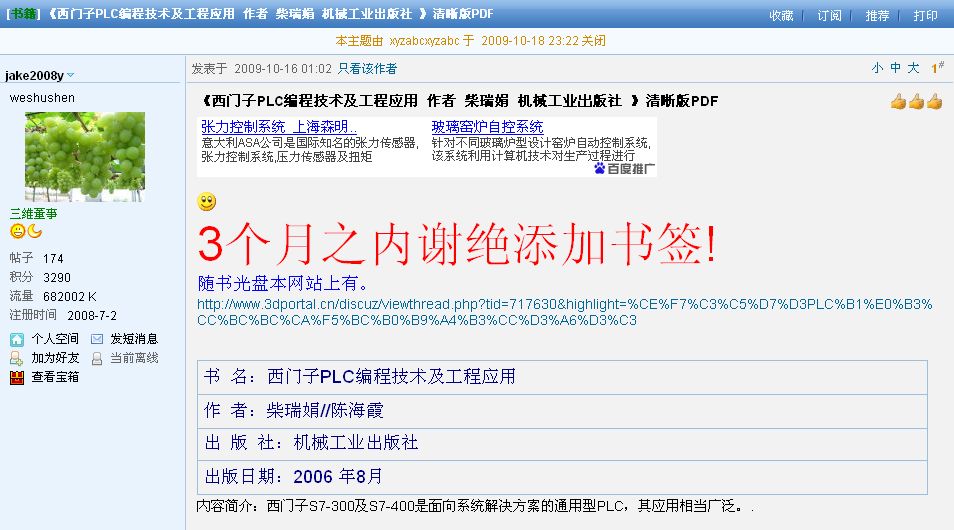954x530 pixels.
Task: Click the 加为好友 add friend icon
Action: tap(16, 358)
